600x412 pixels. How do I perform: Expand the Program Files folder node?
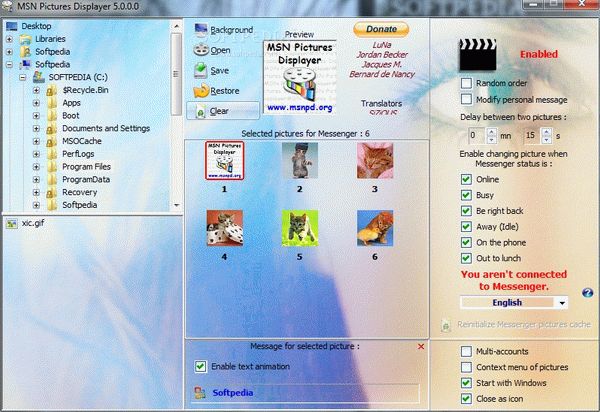point(37,166)
